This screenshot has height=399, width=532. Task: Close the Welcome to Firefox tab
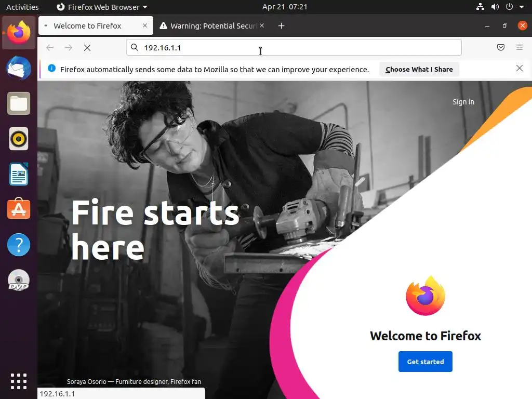pyautogui.click(x=145, y=25)
